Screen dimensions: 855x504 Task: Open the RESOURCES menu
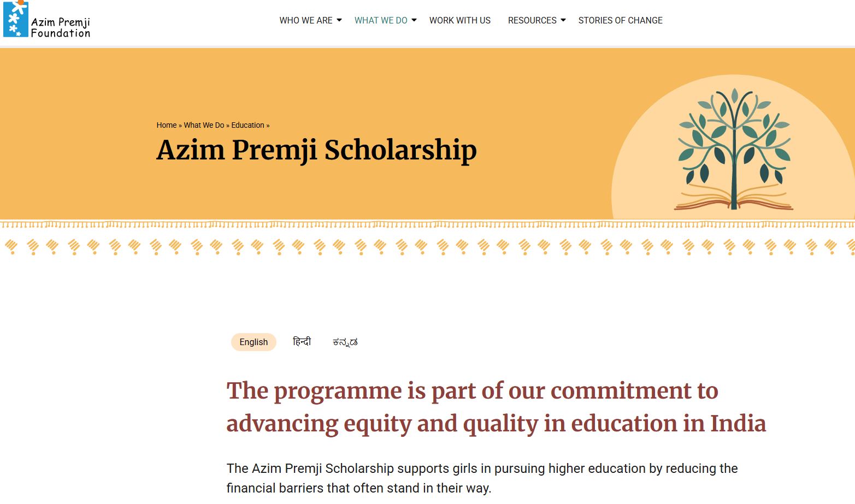[x=532, y=20]
